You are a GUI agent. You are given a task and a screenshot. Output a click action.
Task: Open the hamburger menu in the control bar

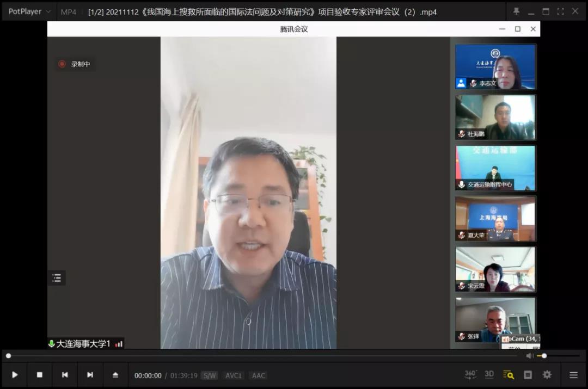click(x=573, y=375)
